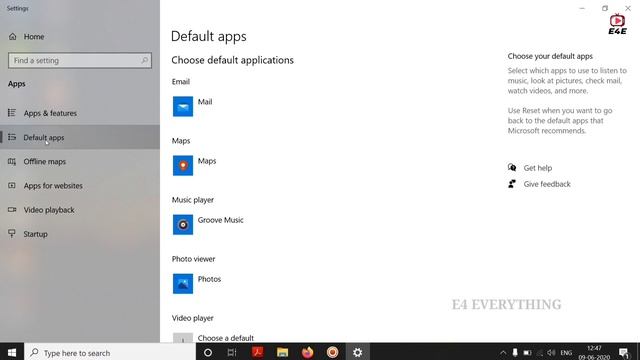Click the Apps for websites icon
Screen dimensions: 640x360
[x=12, y=185]
